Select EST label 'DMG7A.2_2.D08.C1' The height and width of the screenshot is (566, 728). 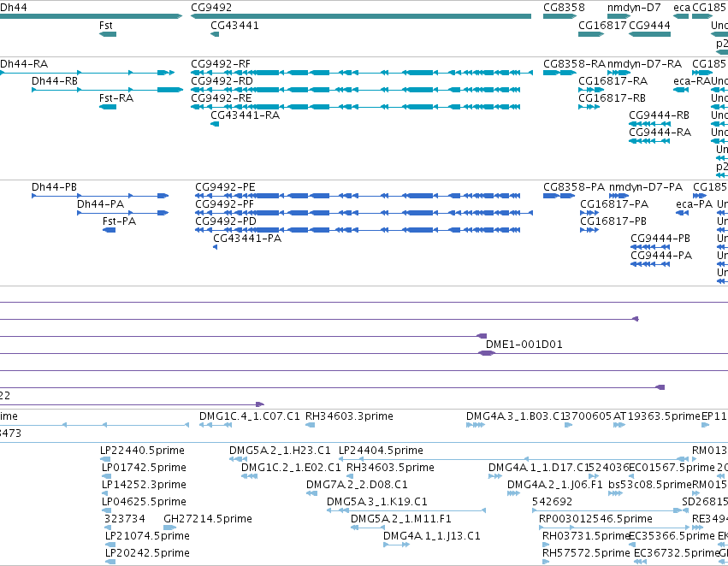point(357,486)
